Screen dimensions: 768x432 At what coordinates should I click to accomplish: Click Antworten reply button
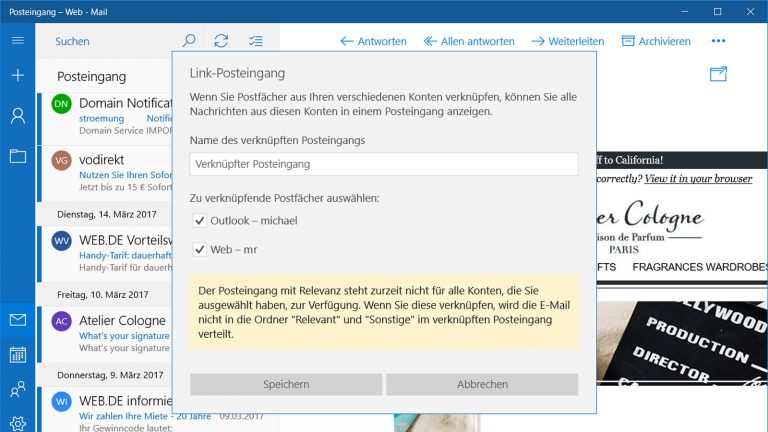(x=373, y=41)
